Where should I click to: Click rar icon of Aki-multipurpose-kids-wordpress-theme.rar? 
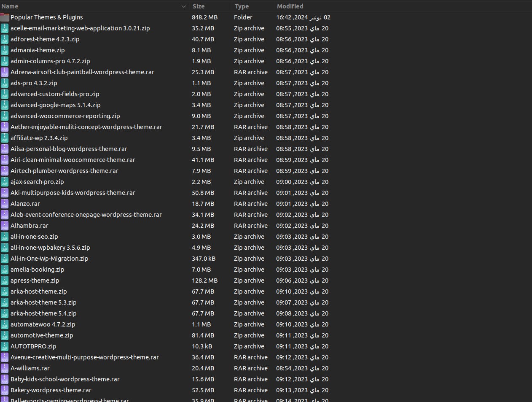pyautogui.click(x=5, y=193)
